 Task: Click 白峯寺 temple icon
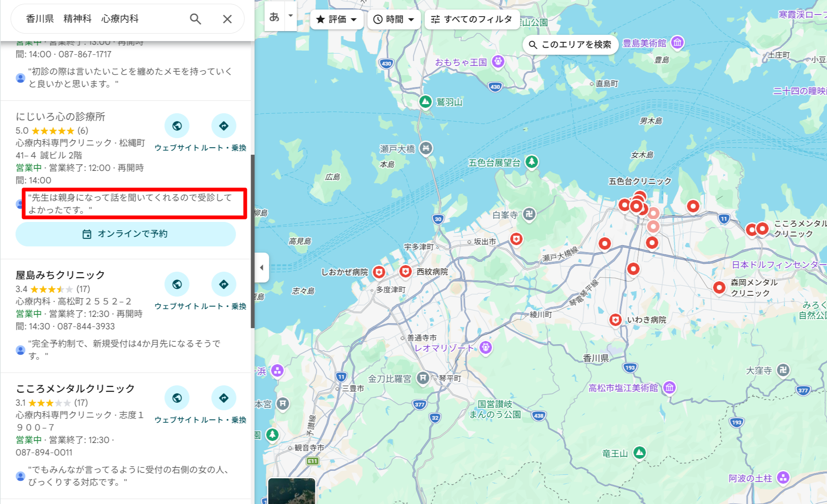coord(529,214)
